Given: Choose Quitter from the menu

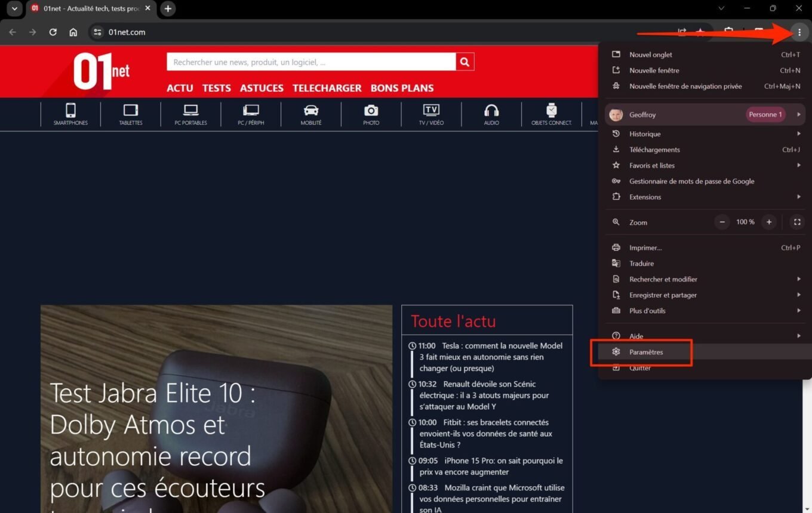Looking at the screenshot, I should point(705,368).
